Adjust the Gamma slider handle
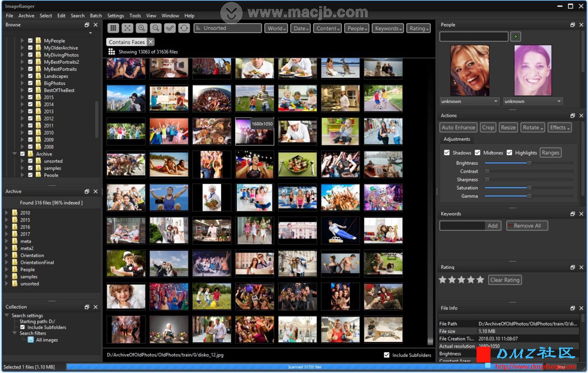This screenshot has height=373, width=588. pyautogui.click(x=529, y=196)
